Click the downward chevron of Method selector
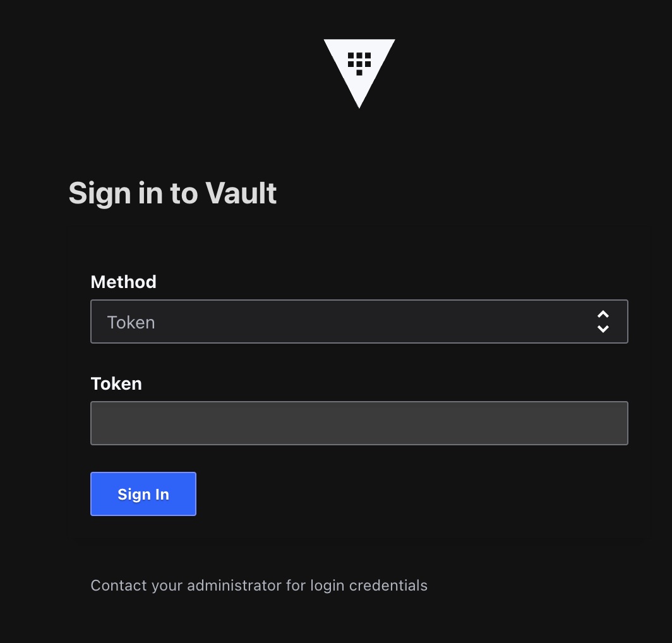Viewport: 672px width, 643px height. [x=603, y=329]
